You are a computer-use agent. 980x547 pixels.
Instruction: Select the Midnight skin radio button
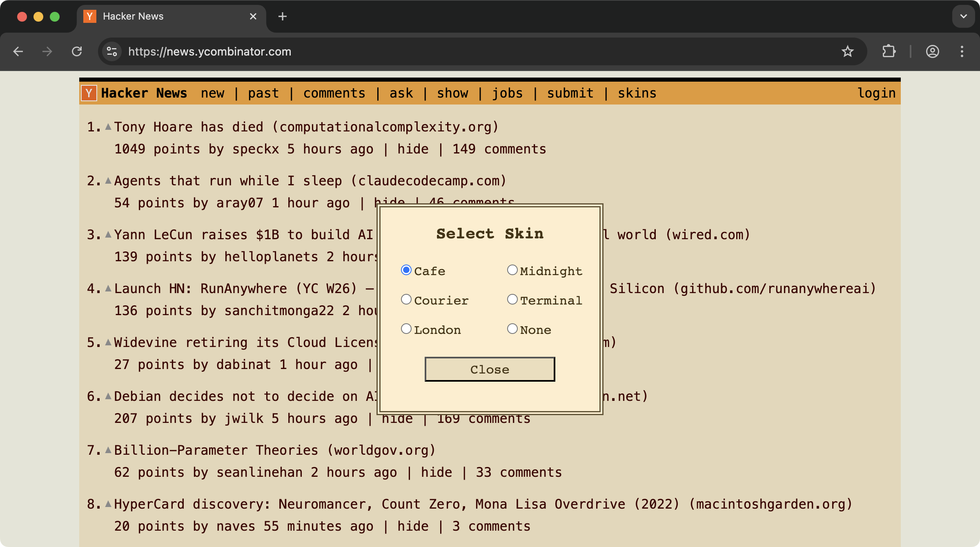click(x=512, y=270)
